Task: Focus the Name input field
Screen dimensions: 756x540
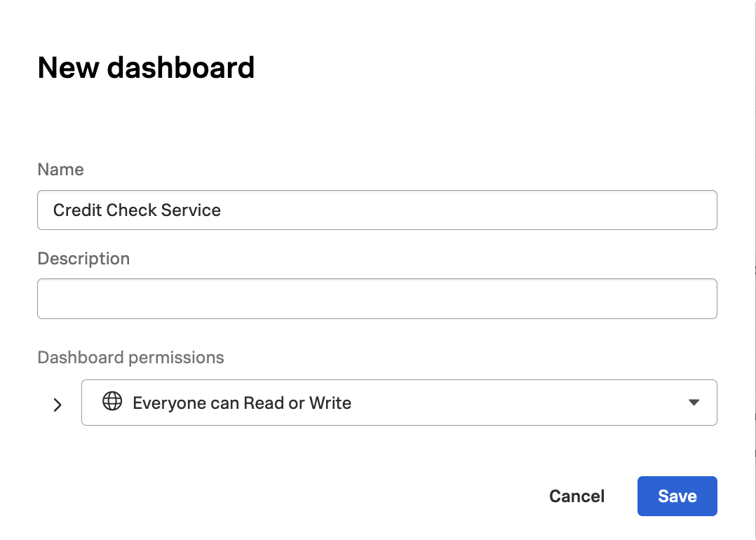Action: point(377,210)
